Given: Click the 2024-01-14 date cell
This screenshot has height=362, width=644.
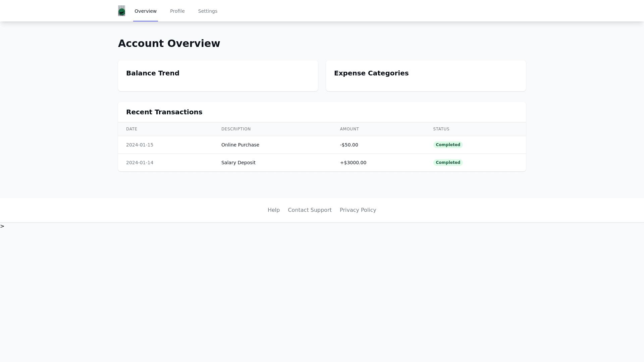Looking at the screenshot, I should pyautogui.click(x=140, y=163).
